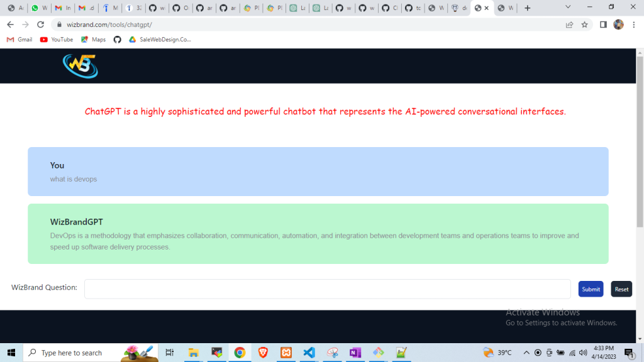Open a new browser tab

(x=527, y=8)
